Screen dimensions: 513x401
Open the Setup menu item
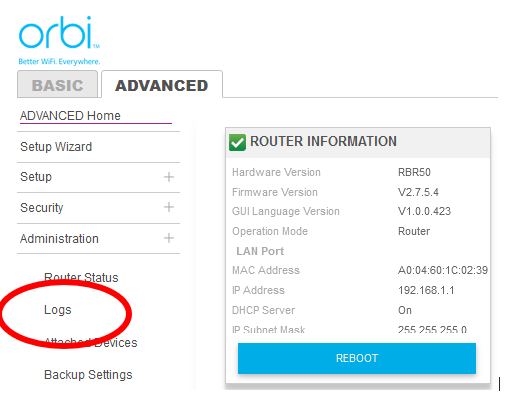pyautogui.click(x=36, y=177)
